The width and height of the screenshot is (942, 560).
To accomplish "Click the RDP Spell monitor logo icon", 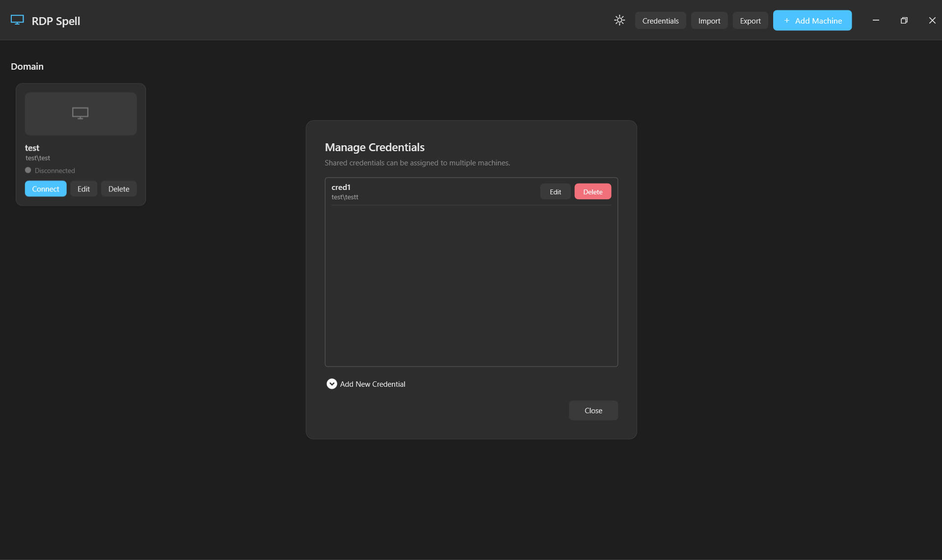I will (x=17, y=20).
